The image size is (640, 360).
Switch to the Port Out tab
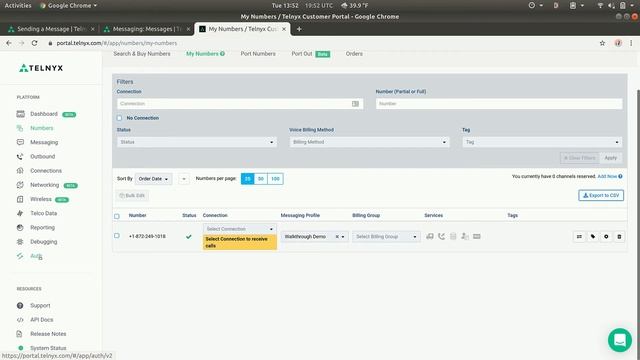[302, 53]
